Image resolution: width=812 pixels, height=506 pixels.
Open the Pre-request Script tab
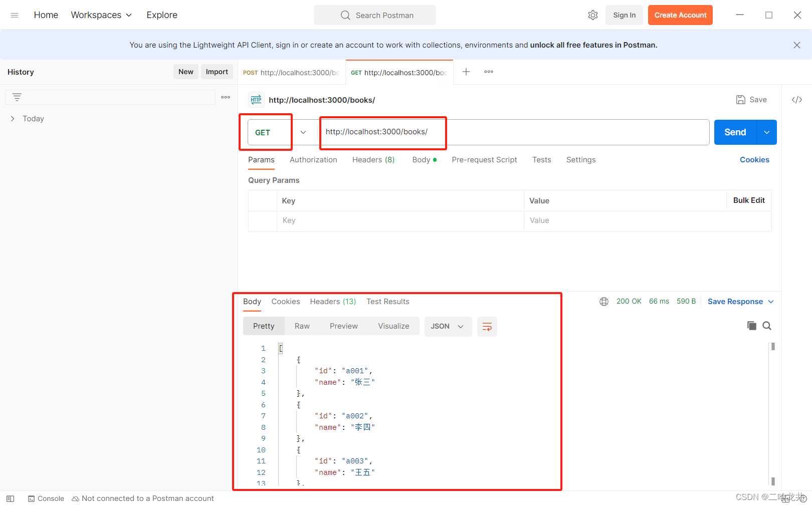[484, 160]
